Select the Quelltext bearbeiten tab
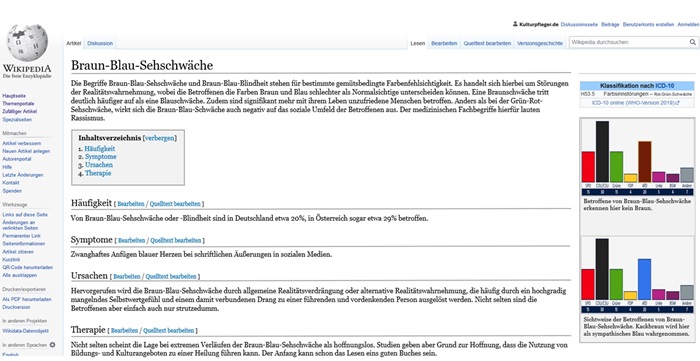 pyautogui.click(x=487, y=43)
